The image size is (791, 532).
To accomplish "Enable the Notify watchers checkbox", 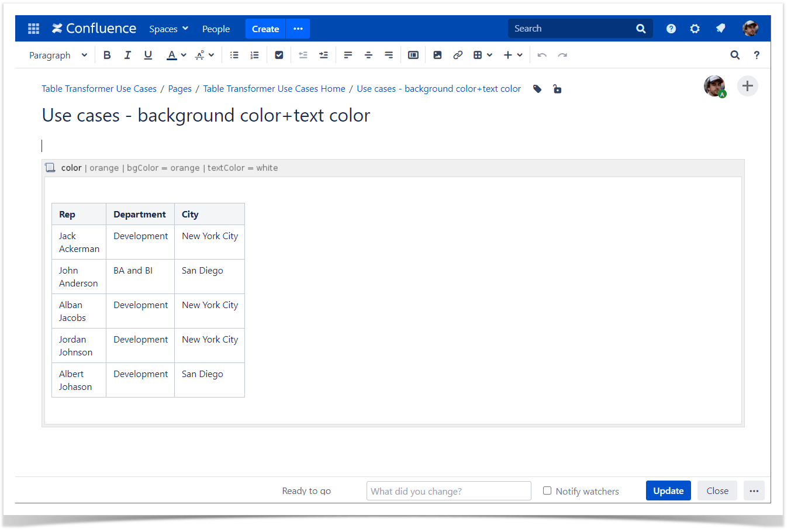I will pyautogui.click(x=547, y=490).
